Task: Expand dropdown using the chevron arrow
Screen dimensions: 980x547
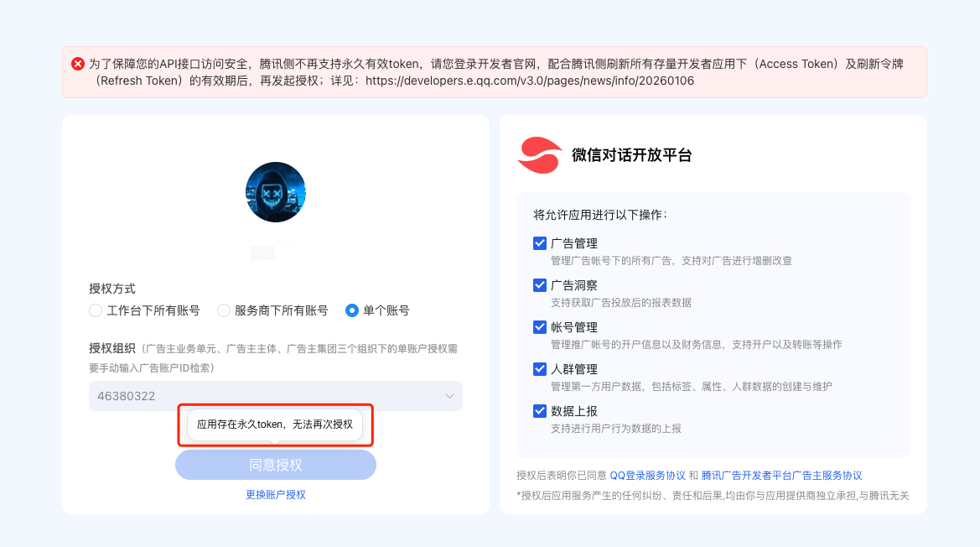Action: pos(449,396)
